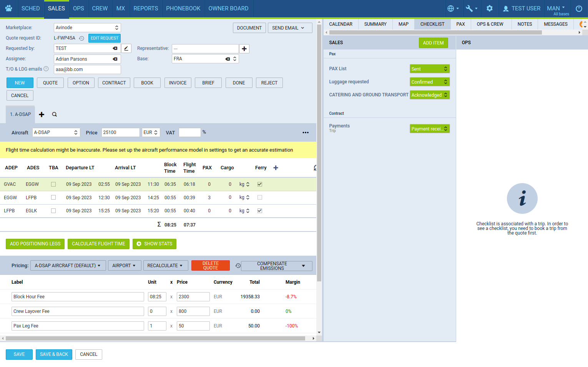Check TBA for the LFPB-EGLK leg
Viewport: 588px width, 367px height.
click(53, 211)
